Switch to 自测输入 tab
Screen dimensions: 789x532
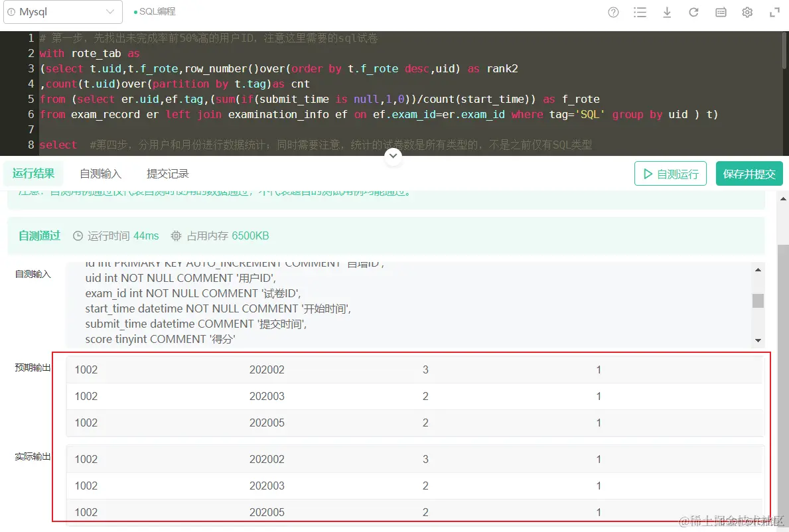pyautogui.click(x=101, y=174)
